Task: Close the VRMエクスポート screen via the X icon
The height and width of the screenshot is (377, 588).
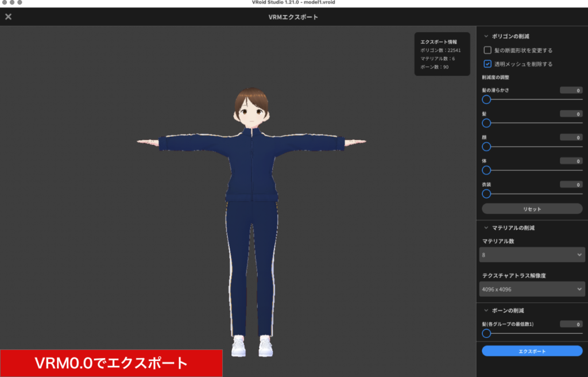Action: coord(8,17)
